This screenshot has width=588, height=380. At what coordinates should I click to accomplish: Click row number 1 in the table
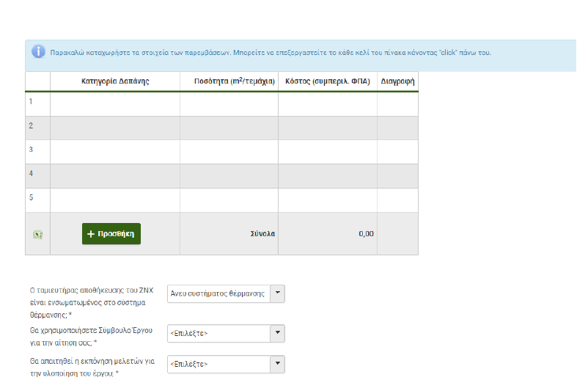(x=31, y=102)
